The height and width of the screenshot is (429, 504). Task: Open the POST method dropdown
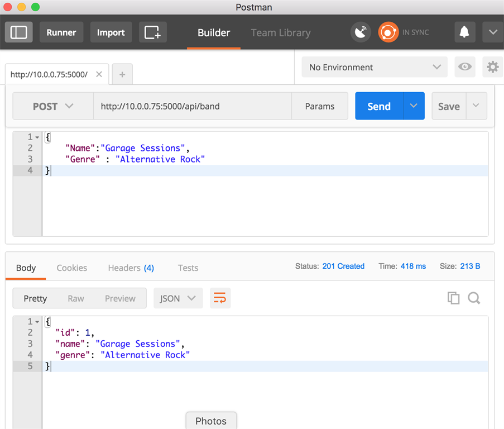click(53, 106)
